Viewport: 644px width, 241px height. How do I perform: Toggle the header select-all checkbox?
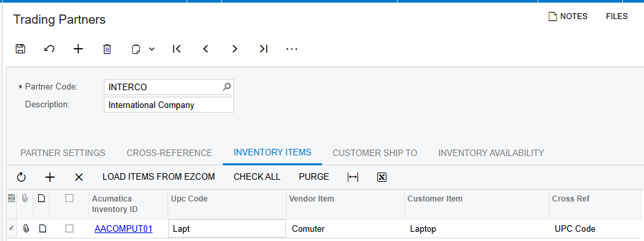[x=70, y=198]
